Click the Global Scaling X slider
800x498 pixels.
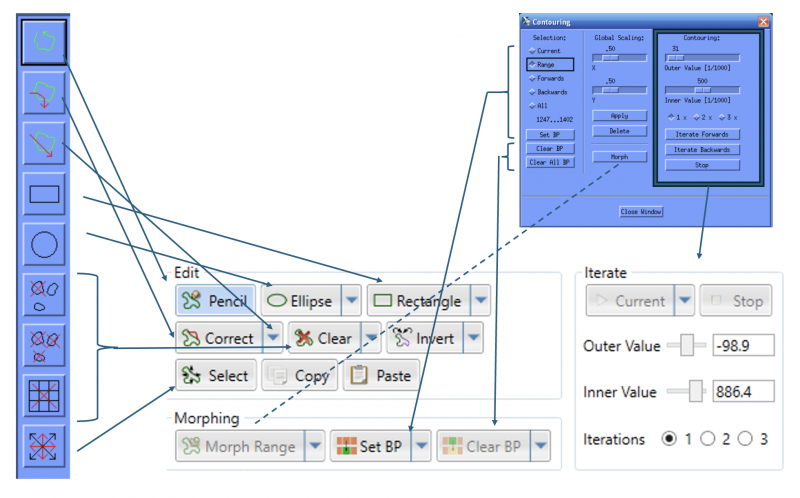pyautogui.click(x=619, y=58)
